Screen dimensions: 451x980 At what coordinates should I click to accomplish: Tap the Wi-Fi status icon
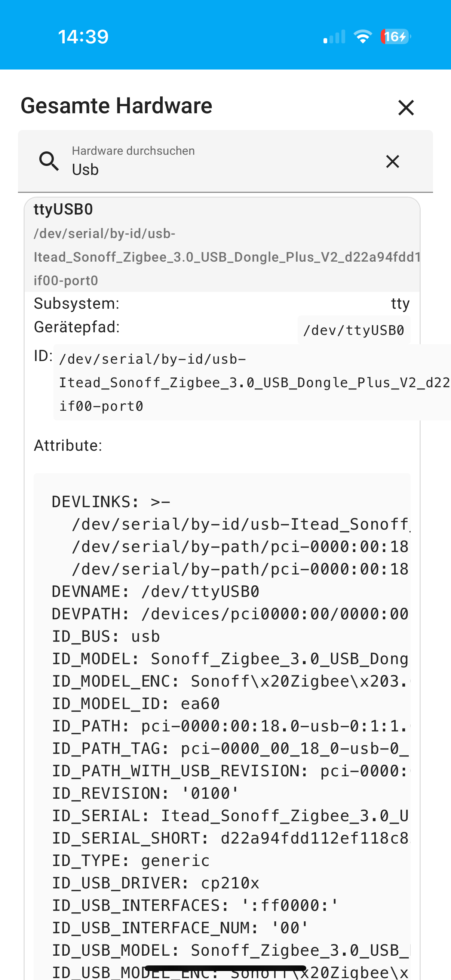(x=363, y=37)
